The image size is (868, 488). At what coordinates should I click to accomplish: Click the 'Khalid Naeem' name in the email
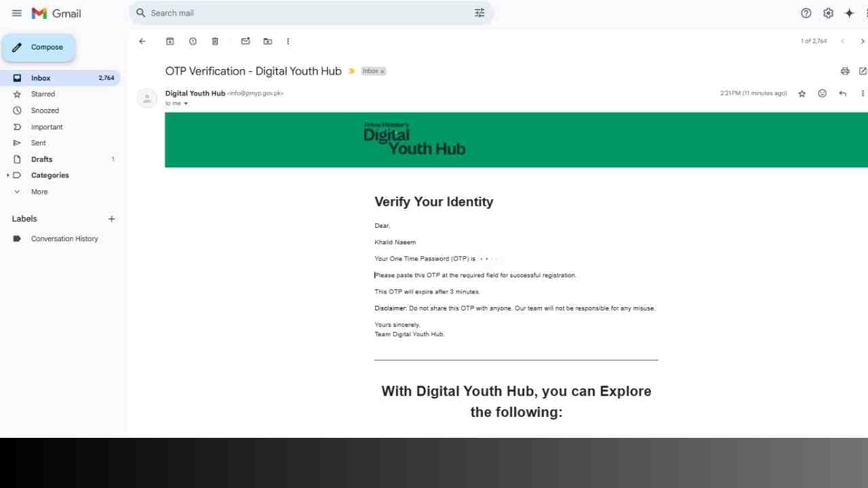[x=395, y=242]
